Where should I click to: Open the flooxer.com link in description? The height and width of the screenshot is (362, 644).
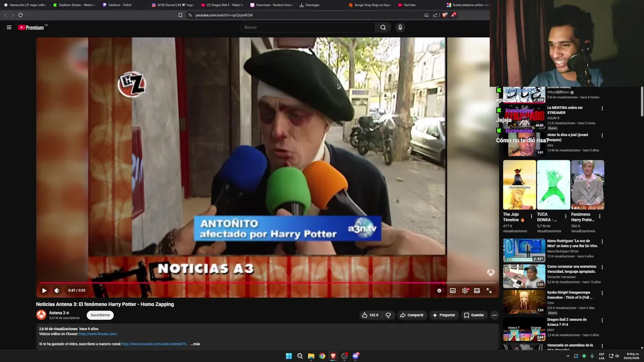tap(98, 334)
